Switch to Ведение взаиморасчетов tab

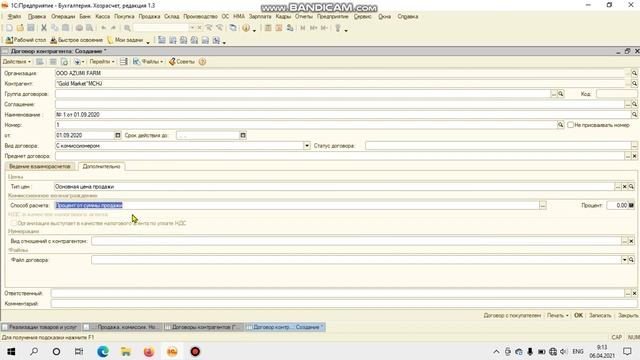click(40, 167)
